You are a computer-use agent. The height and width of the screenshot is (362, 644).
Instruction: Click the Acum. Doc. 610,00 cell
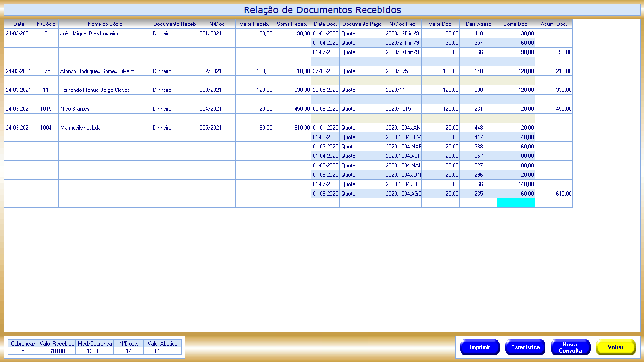(x=553, y=194)
